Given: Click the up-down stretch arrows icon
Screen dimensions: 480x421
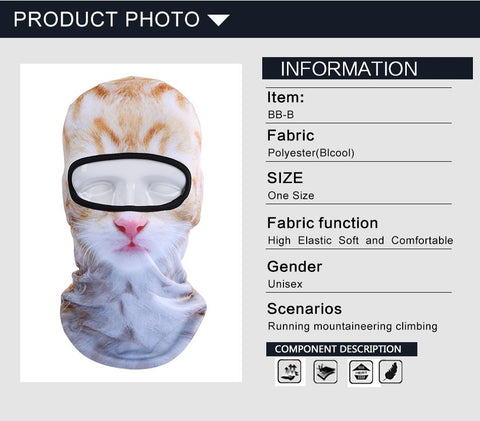Looking at the screenshot, I should (361, 372).
